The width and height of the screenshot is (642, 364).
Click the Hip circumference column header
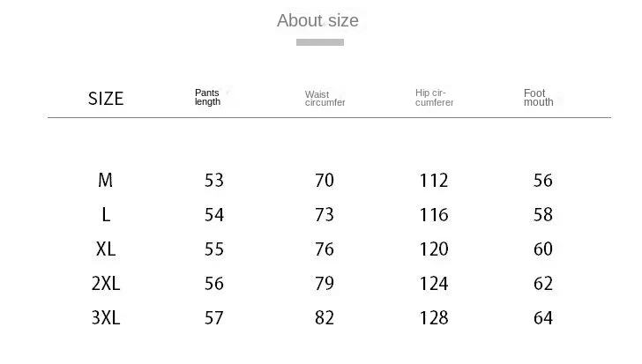point(434,98)
